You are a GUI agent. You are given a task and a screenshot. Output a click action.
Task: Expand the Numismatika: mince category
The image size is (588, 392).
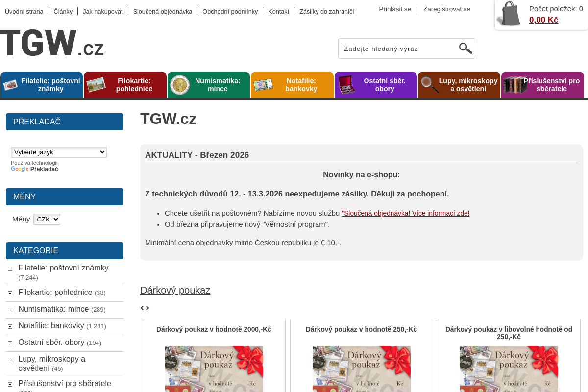(10, 310)
